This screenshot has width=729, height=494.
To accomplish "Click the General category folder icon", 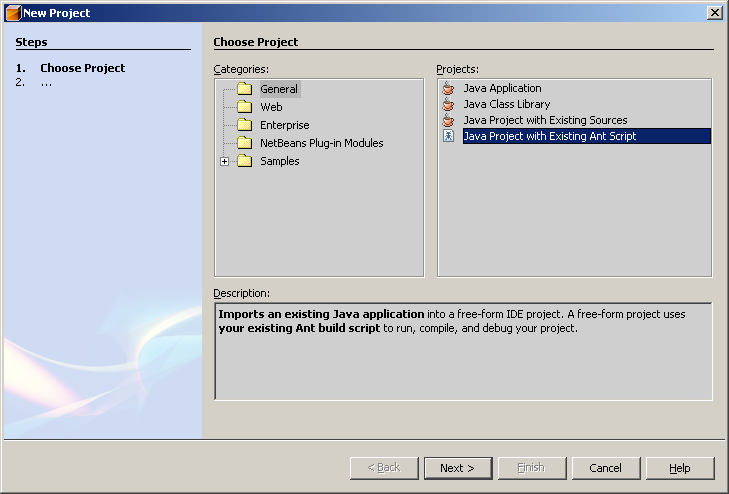I will point(245,89).
